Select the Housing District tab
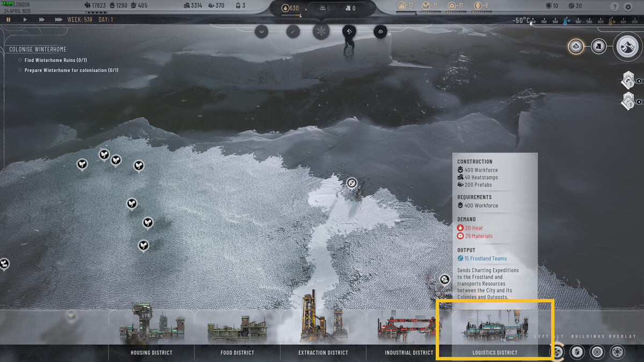This screenshot has height=362, width=644. [x=151, y=352]
